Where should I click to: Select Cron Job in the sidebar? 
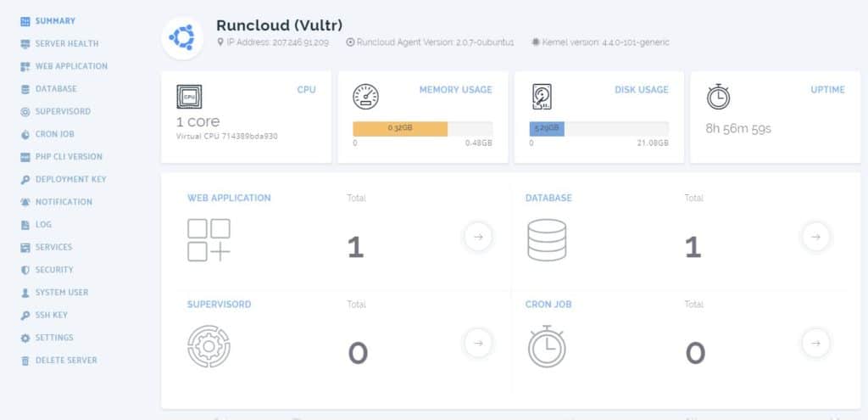[55, 135]
